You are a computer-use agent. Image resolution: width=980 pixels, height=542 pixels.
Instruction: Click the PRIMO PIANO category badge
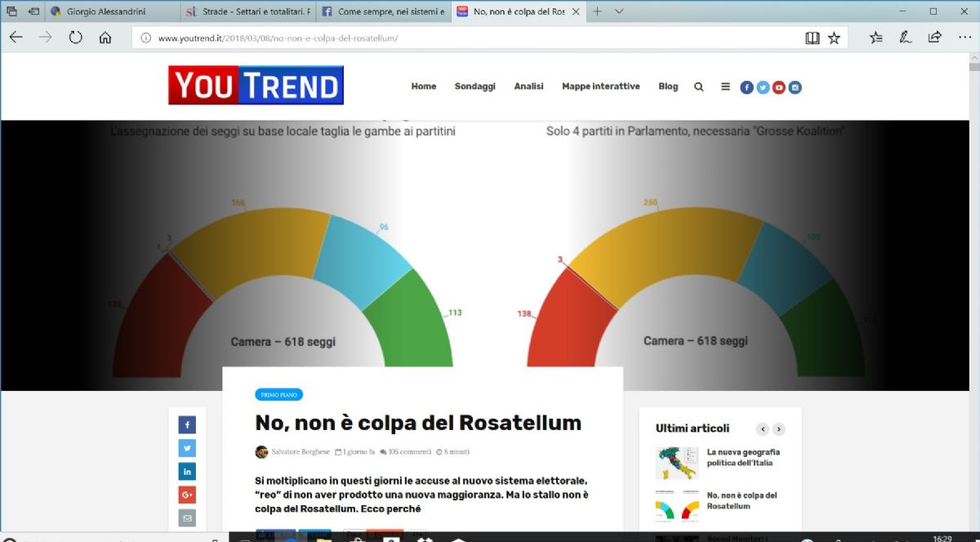tap(278, 394)
